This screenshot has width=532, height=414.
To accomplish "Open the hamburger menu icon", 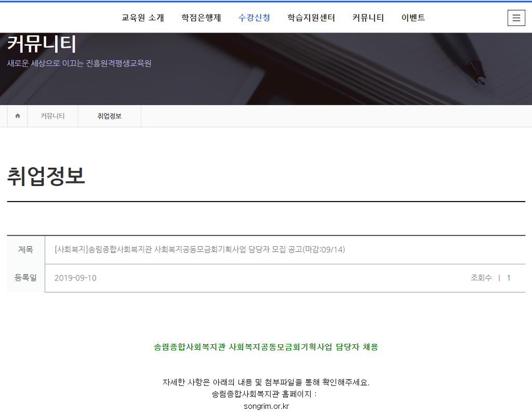I will point(516,18).
